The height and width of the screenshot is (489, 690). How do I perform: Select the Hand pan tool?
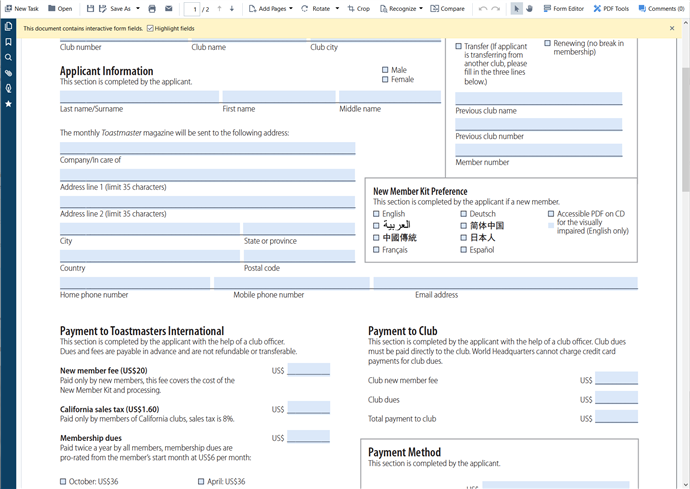(529, 8)
